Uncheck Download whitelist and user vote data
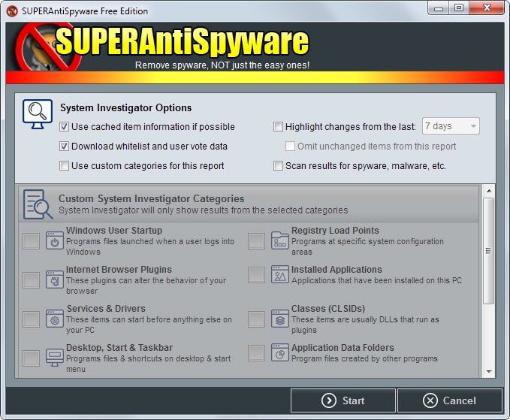 pyautogui.click(x=64, y=146)
